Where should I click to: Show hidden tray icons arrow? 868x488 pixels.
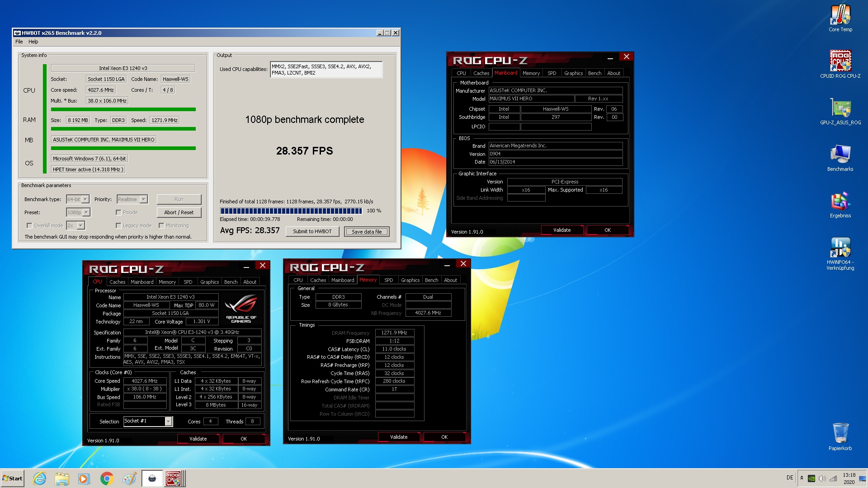tap(802, 478)
